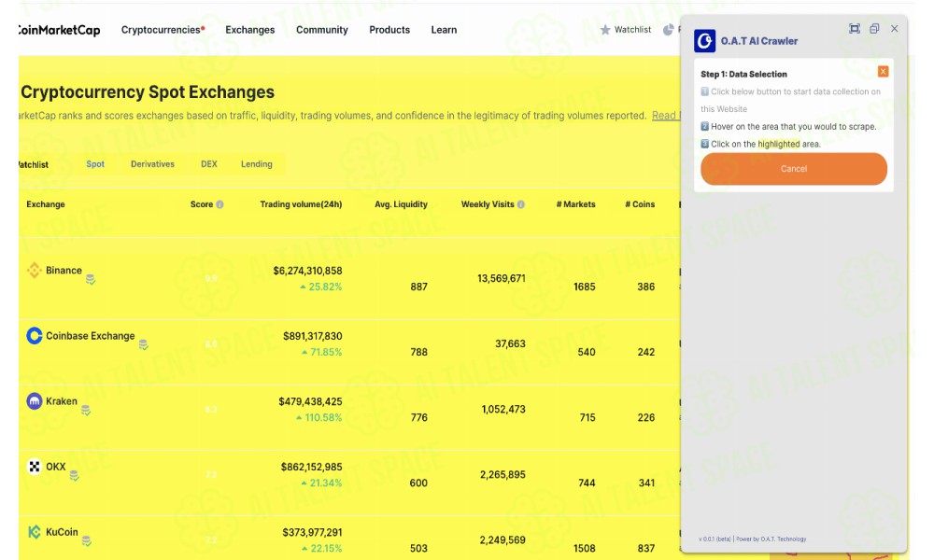
Task: Open the Binance exchange link
Action: (64, 270)
